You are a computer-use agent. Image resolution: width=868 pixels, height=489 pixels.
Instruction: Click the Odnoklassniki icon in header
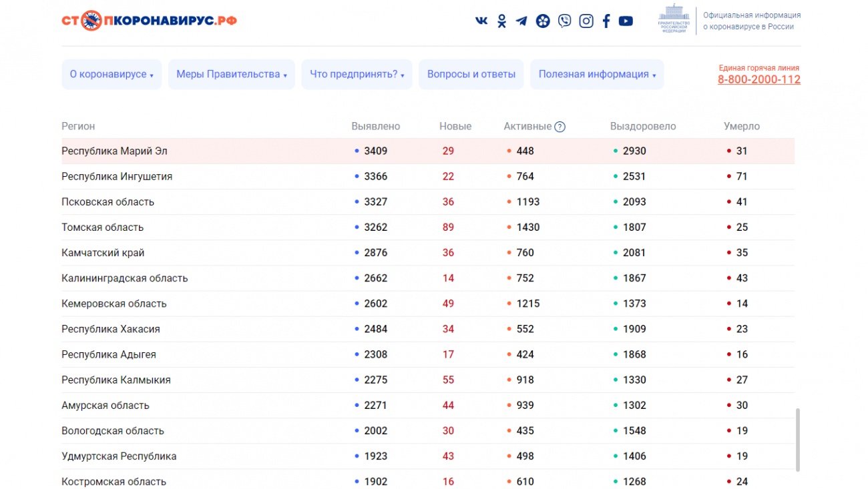point(501,21)
